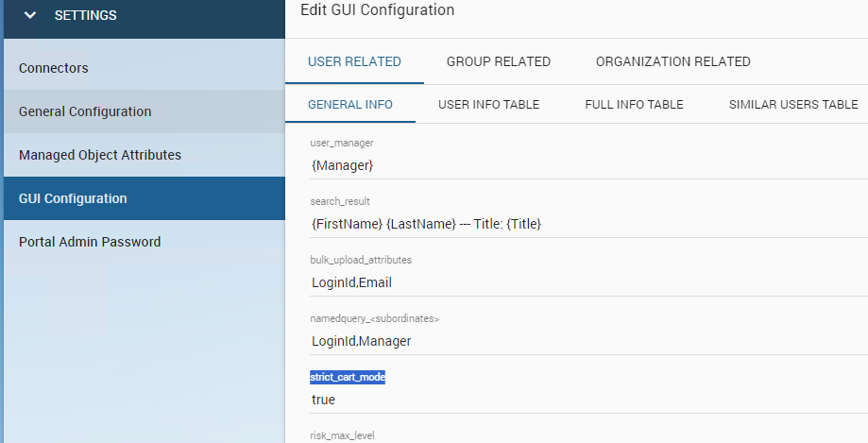
Task: Edit the namedquery subordinates field
Action: 586,341
